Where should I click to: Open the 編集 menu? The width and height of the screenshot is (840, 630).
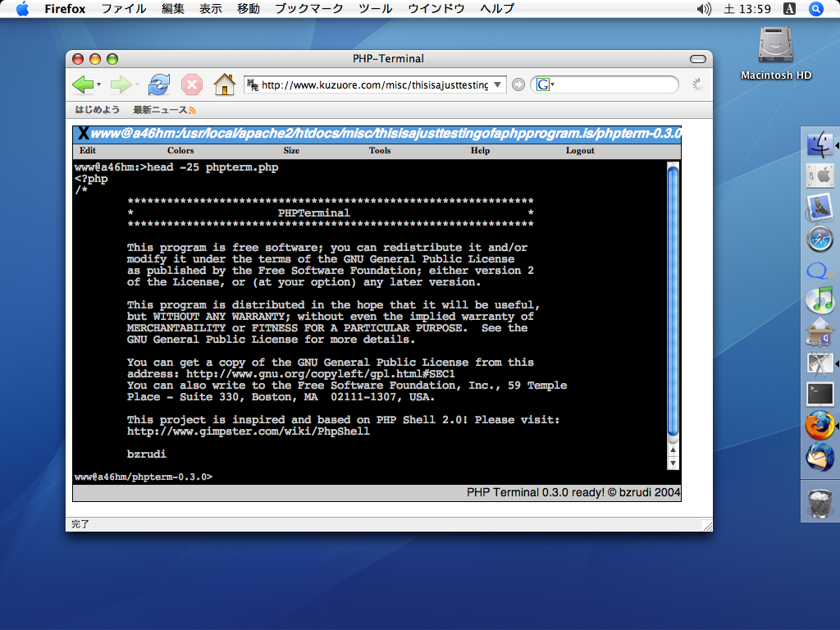(x=172, y=8)
